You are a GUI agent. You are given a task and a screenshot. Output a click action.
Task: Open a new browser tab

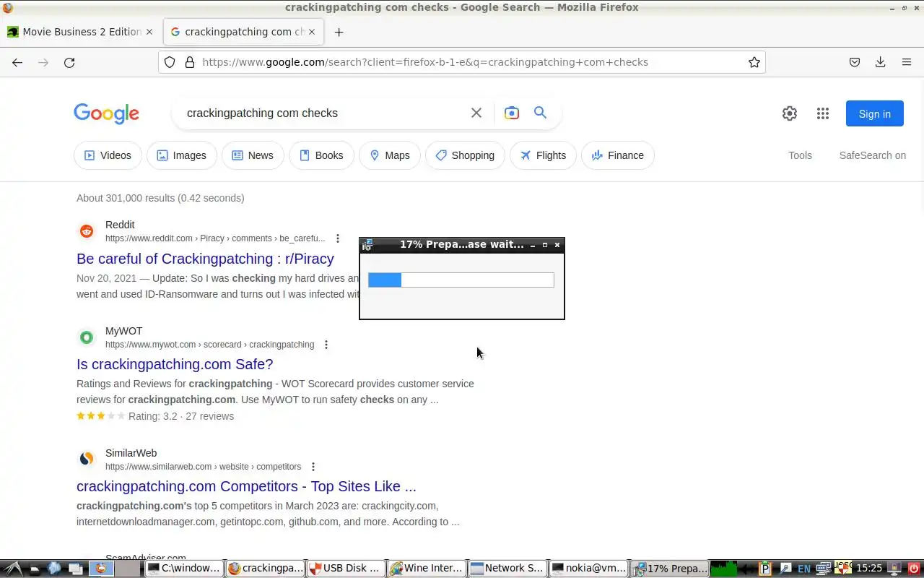(339, 32)
